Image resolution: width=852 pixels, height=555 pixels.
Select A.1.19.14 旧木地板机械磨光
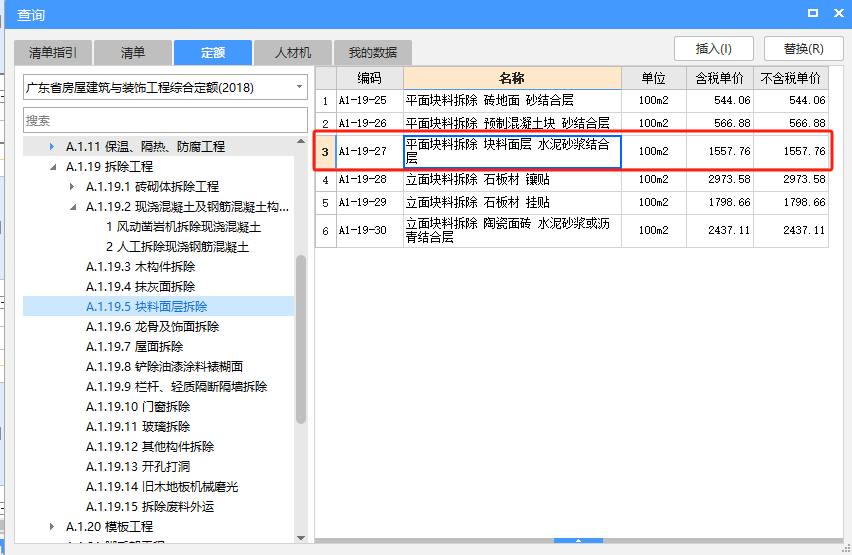pyautogui.click(x=162, y=487)
